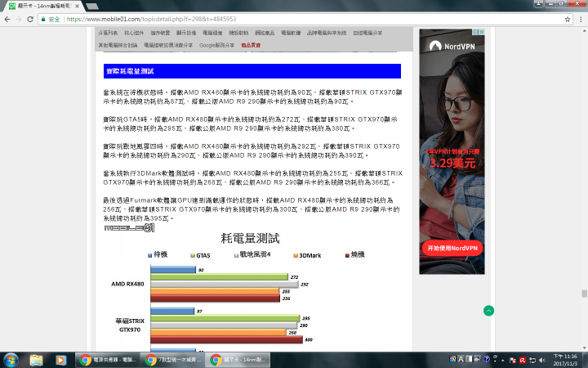Click the IME tool menu icon
Screen dimensions: 588x368
(x=477, y=359)
